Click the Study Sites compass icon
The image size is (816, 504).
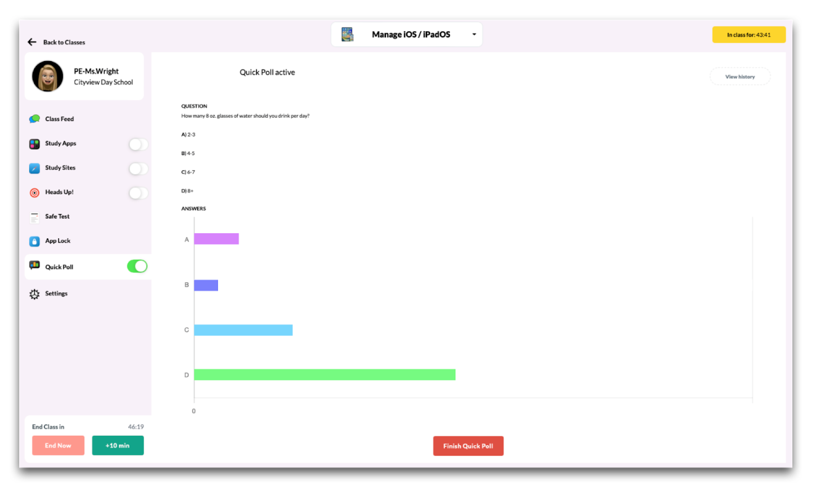[34, 168]
